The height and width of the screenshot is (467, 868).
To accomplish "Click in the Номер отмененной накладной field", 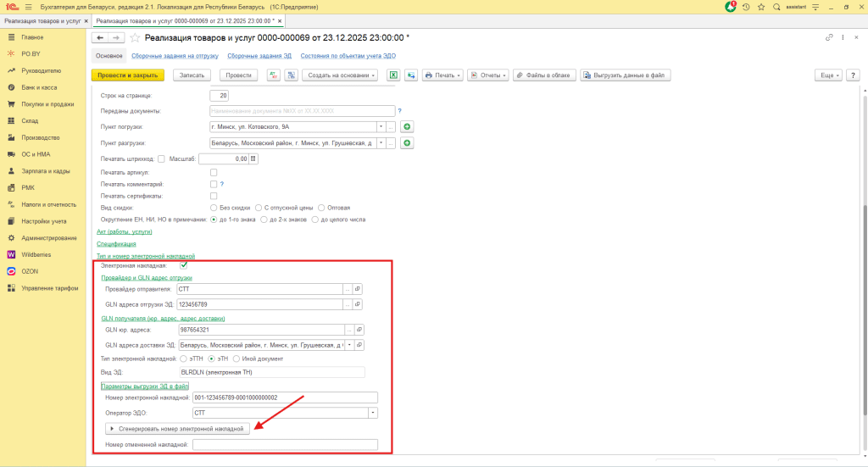I will tap(285, 444).
